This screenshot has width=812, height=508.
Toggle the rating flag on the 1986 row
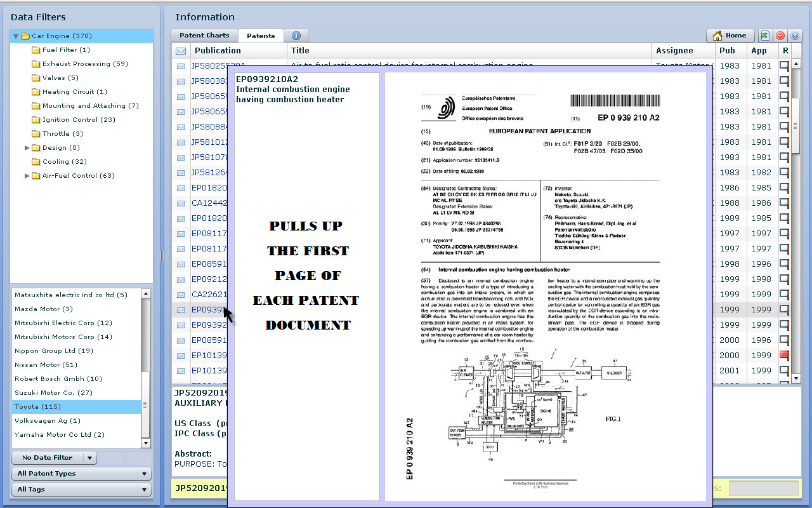[x=785, y=187]
